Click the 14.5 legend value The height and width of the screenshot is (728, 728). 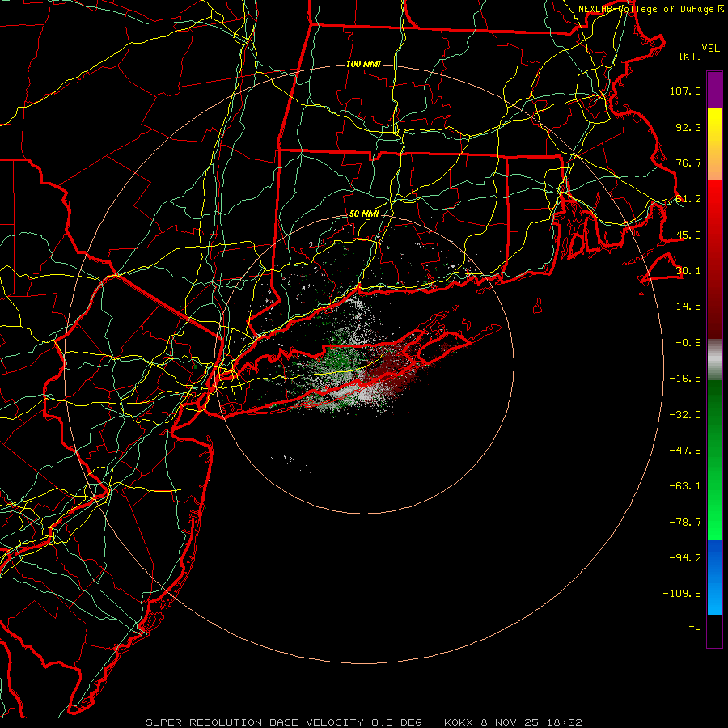pos(688,307)
